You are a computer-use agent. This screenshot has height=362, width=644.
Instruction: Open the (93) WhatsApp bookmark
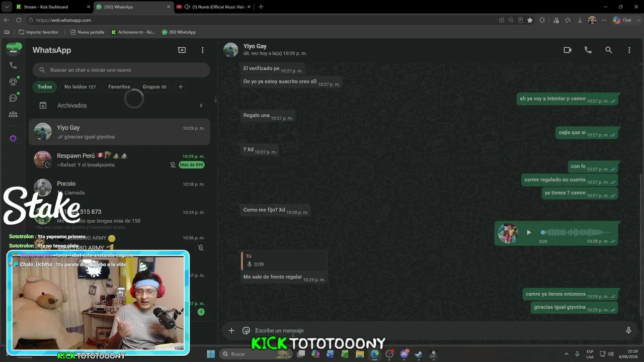pos(179,32)
